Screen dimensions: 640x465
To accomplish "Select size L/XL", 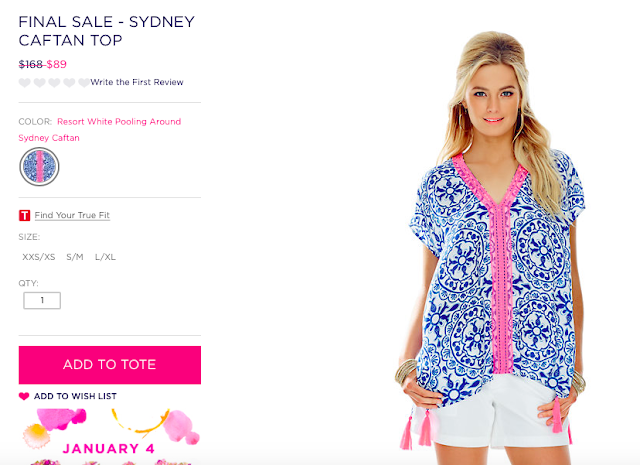I will (105, 257).
